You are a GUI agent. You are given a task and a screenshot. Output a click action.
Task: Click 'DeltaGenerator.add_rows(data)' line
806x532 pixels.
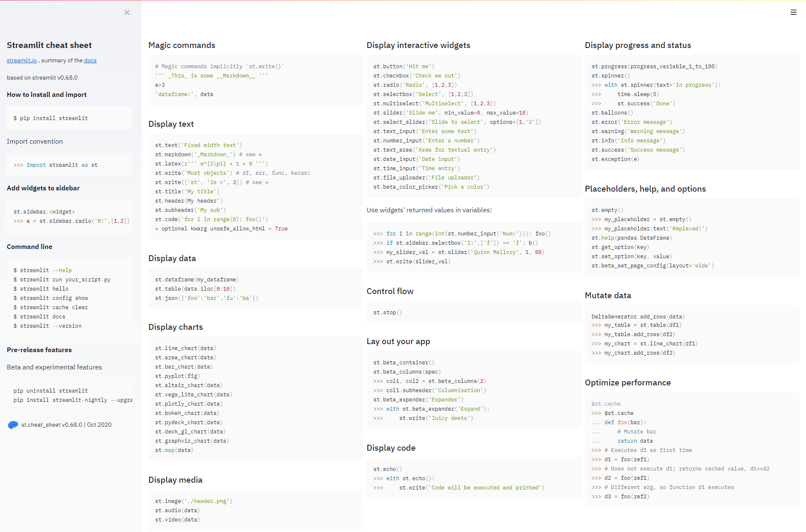[638, 317]
